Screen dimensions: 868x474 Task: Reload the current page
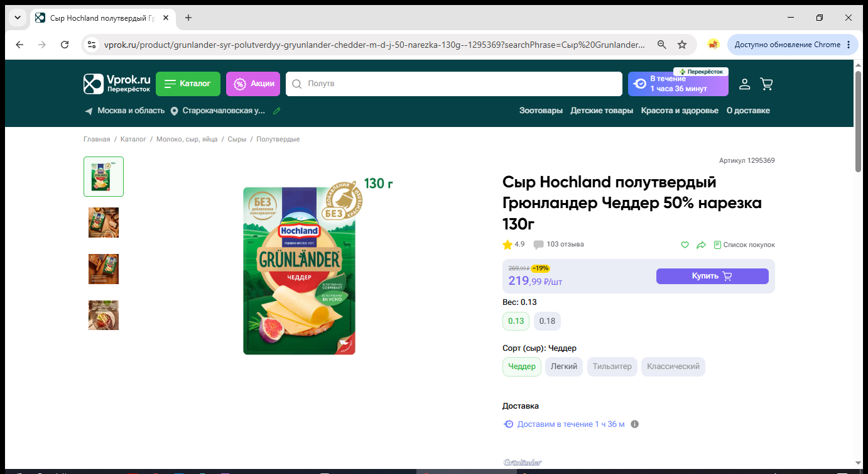(65, 45)
